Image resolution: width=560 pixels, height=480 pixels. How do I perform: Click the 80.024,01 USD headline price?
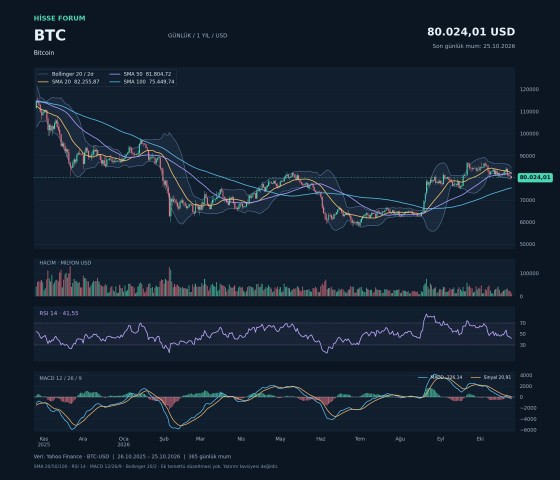(x=471, y=32)
